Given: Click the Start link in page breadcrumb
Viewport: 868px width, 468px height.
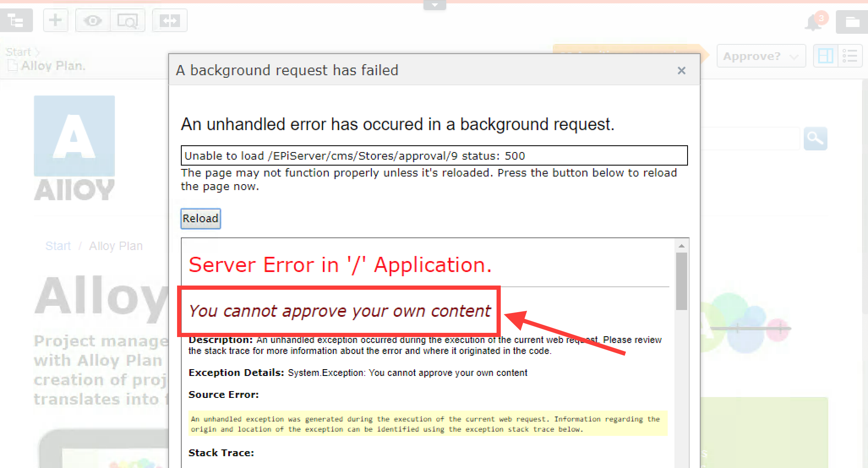Looking at the screenshot, I should coord(58,246).
